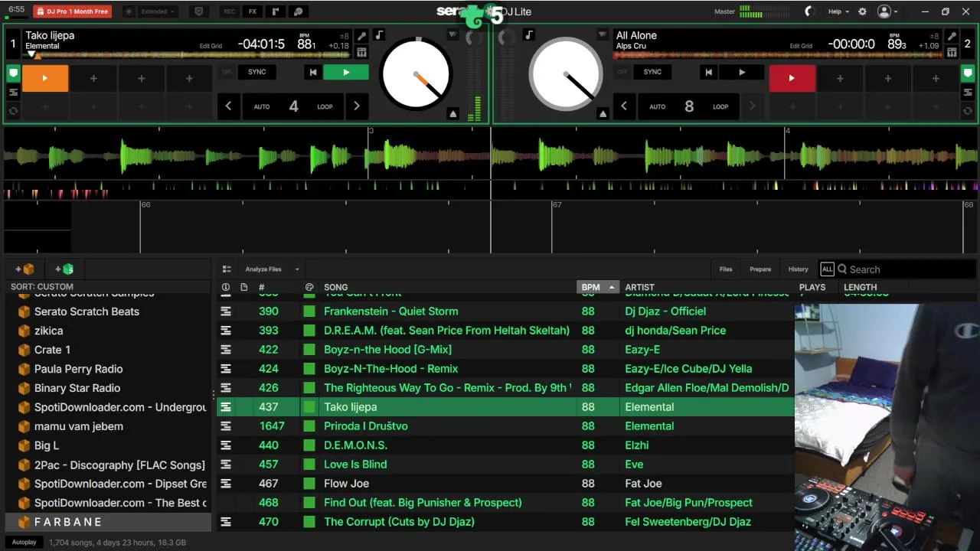Open deck 2 platter dropdown triangle
This screenshot has width=980, height=551.
tap(603, 35)
